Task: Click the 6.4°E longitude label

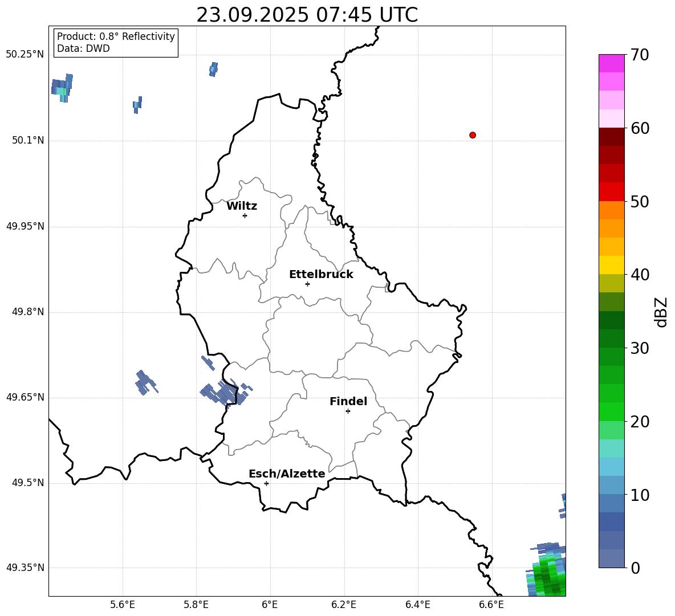Action: coord(417,605)
